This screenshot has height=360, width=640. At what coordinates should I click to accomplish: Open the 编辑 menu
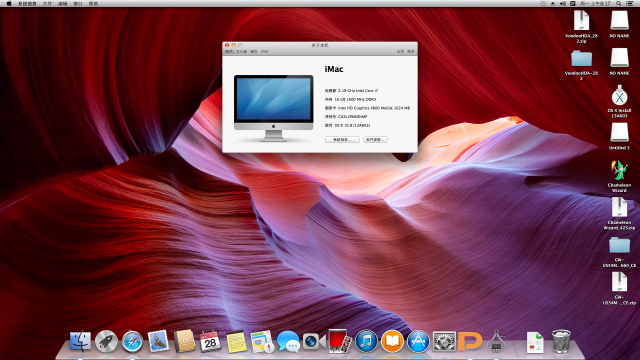tap(62, 3)
